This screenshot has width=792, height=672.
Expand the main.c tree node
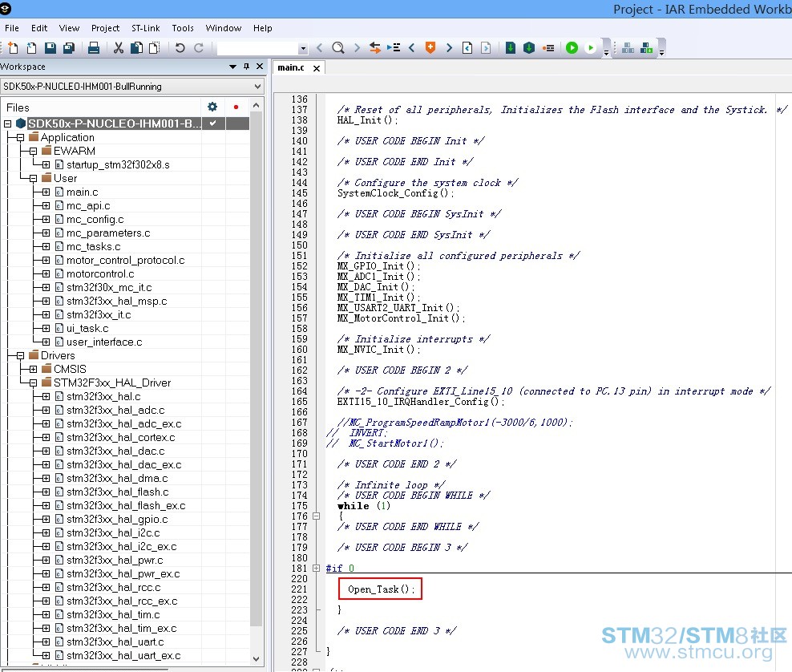46,192
